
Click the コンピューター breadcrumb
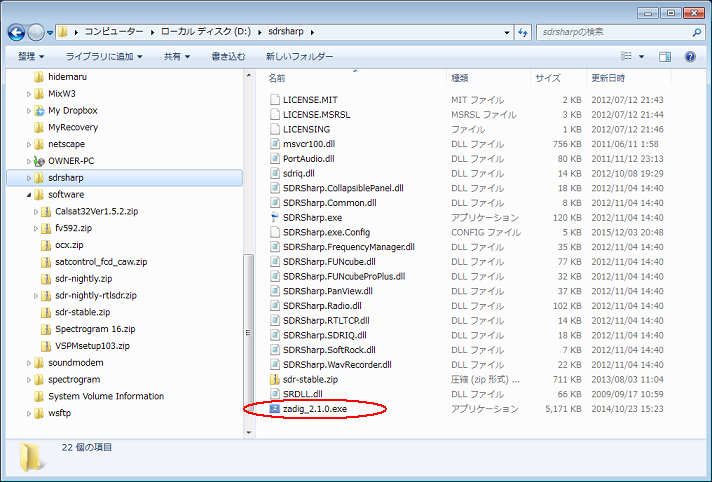[x=114, y=32]
